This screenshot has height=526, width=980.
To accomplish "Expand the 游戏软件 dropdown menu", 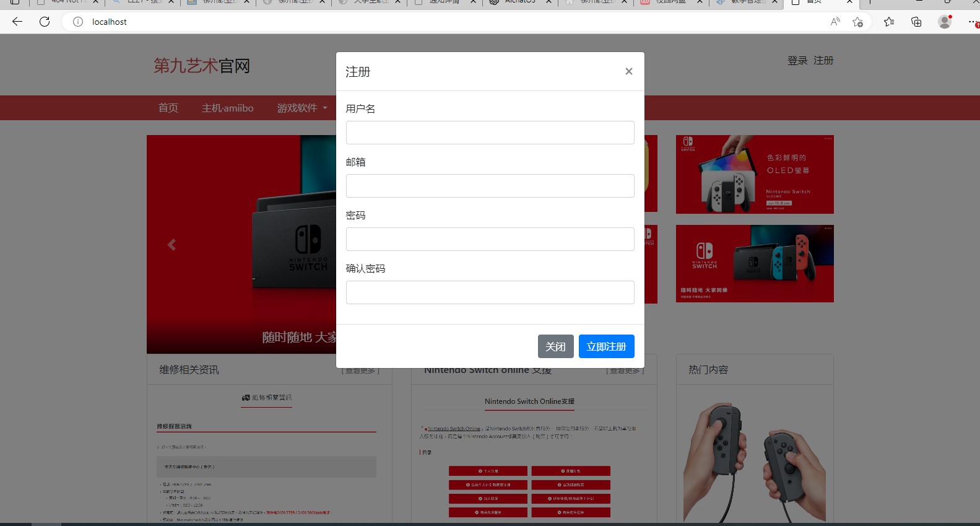I will tap(302, 108).
